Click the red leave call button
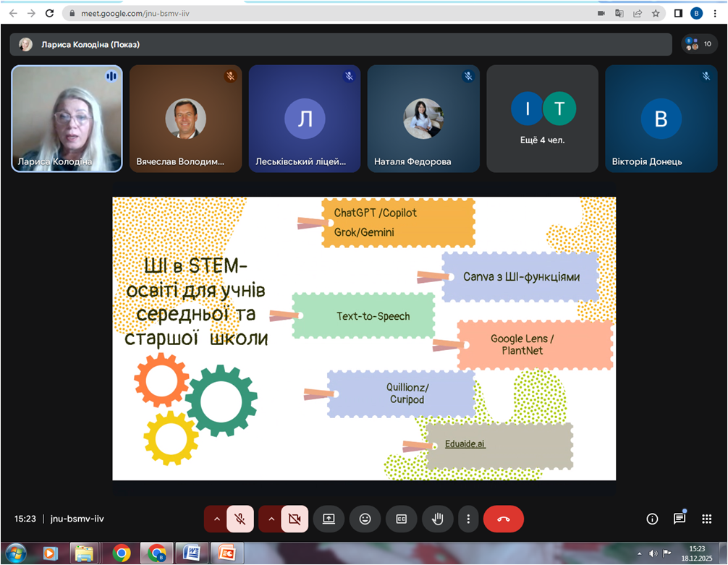The width and height of the screenshot is (728, 565). pyautogui.click(x=503, y=519)
